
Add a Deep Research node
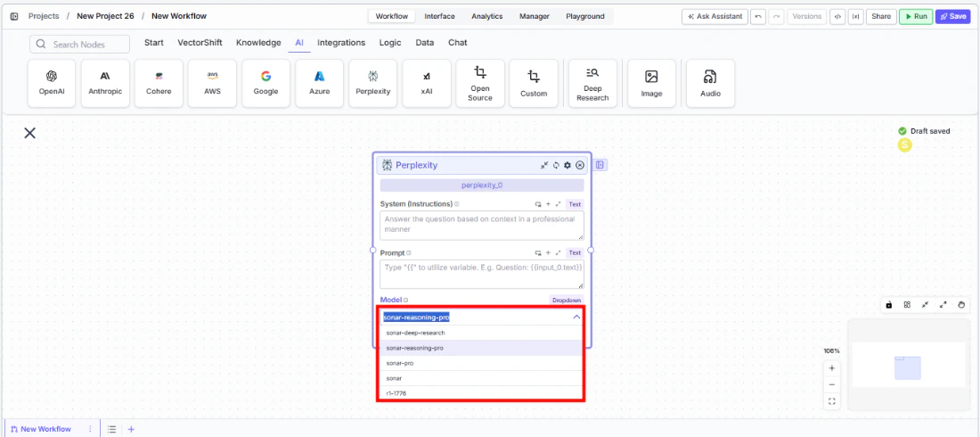(x=592, y=83)
